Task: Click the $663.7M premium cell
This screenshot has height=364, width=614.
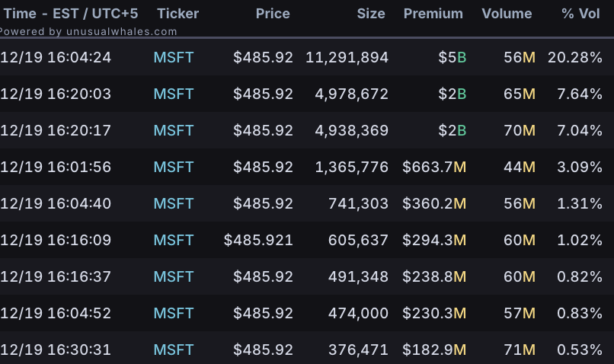Action: [x=434, y=167]
